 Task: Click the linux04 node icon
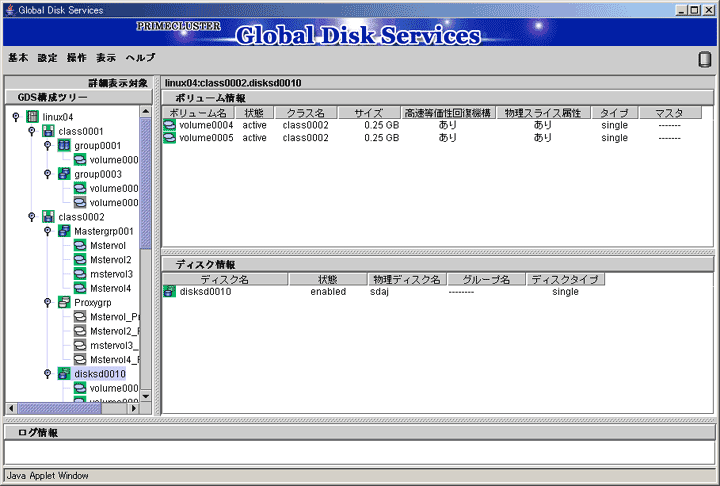click(32, 117)
